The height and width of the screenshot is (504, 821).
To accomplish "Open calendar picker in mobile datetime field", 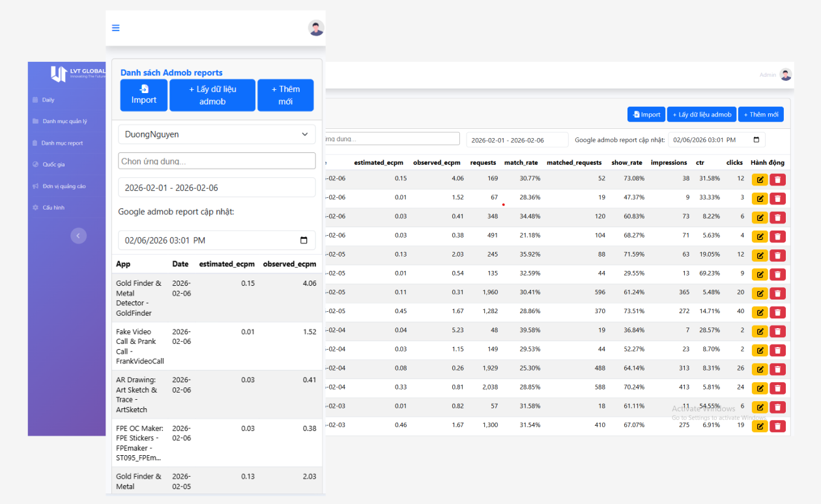I will pos(304,240).
